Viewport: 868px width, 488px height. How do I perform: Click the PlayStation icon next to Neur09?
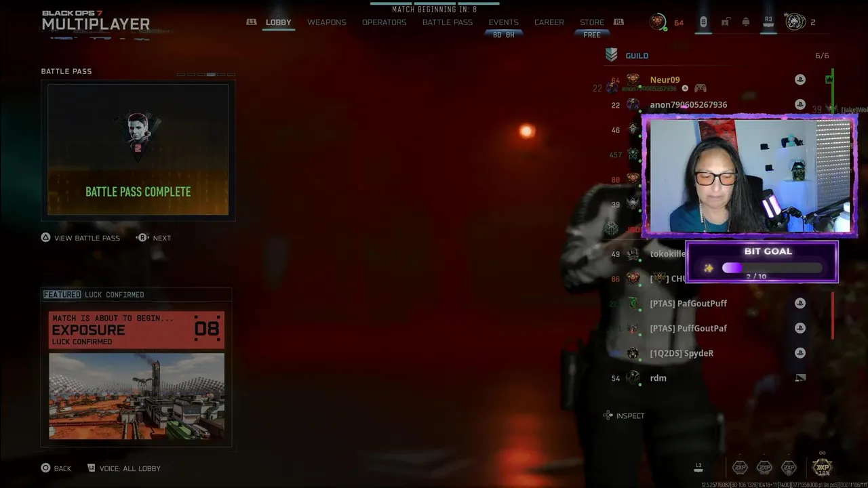[x=800, y=79]
